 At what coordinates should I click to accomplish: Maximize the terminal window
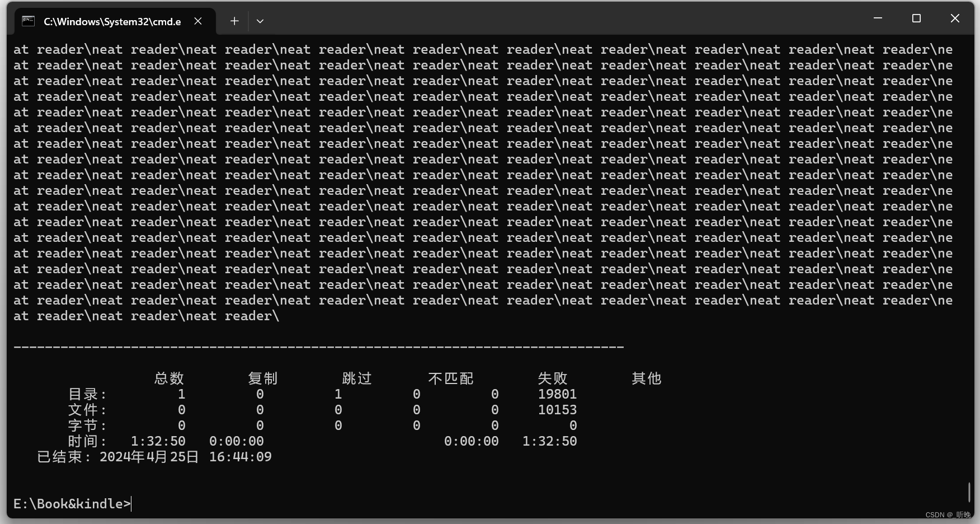[916, 18]
